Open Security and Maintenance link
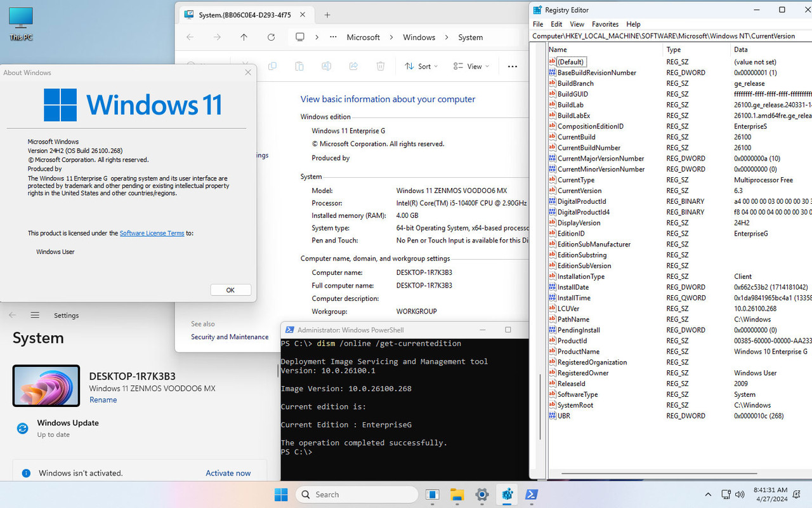812x508 pixels. coord(230,337)
